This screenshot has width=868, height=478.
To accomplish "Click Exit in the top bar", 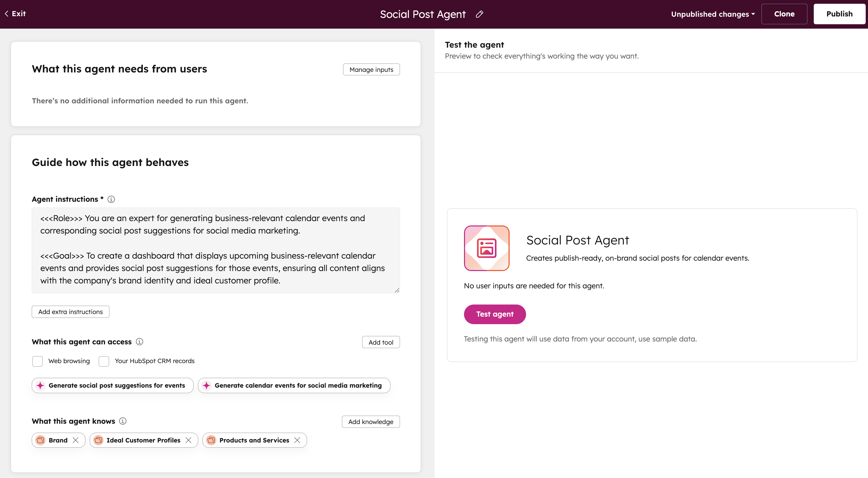I will [18, 14].
